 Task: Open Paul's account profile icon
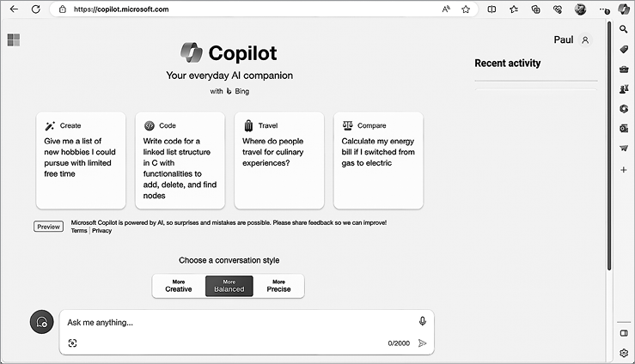point(585,40)
